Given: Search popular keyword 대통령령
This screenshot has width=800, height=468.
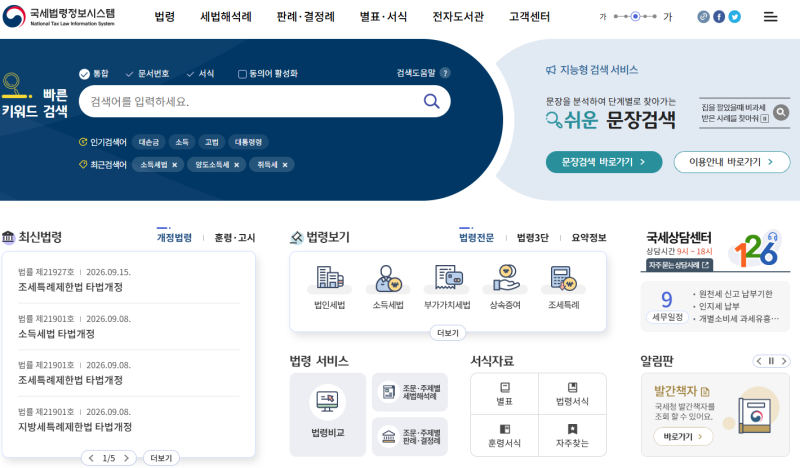Looking at the screenshot, I should click(x=248, y=142).
